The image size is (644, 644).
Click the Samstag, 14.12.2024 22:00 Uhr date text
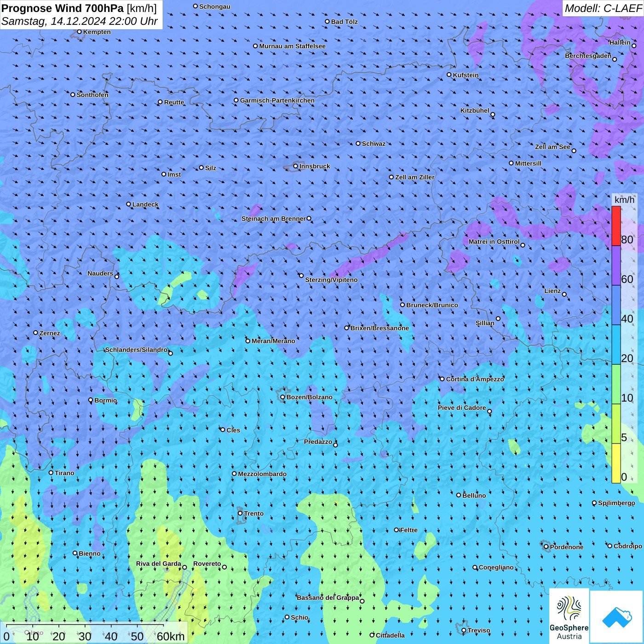pos(80,21)
